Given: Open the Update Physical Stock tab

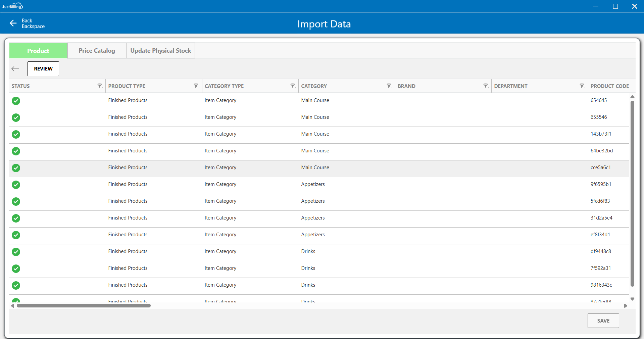Looking at the screenshot, I should (x=160, y=51).
